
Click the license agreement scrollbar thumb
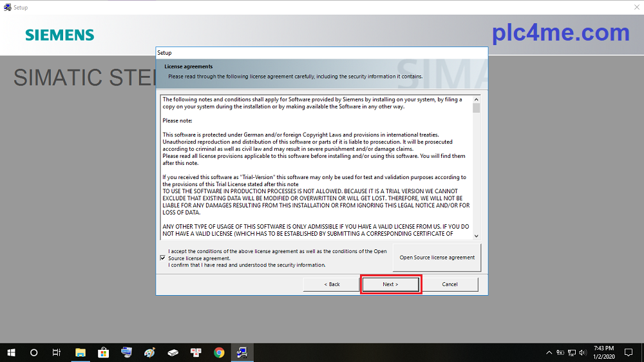[x=477, y=108]
